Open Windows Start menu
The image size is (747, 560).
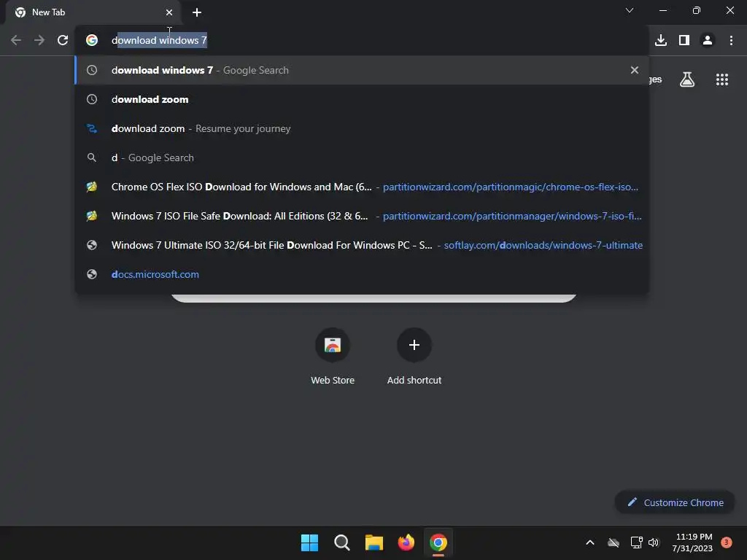tap(309, 542)
